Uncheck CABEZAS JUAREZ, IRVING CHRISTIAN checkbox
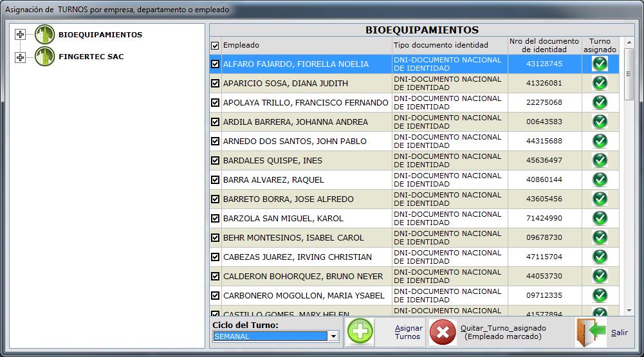 click(x=216, y=257)
